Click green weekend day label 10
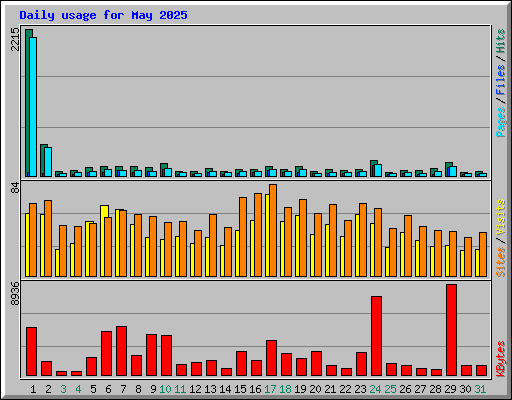 tap(165, 389)
